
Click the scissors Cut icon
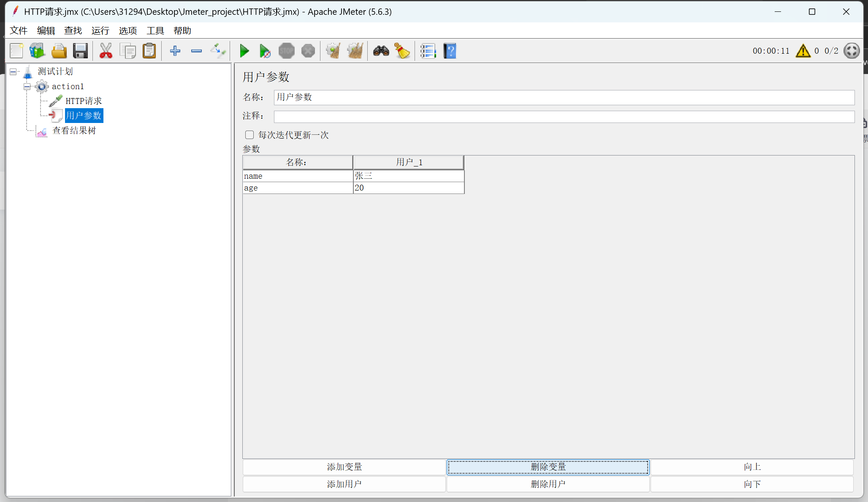(106, 51)
